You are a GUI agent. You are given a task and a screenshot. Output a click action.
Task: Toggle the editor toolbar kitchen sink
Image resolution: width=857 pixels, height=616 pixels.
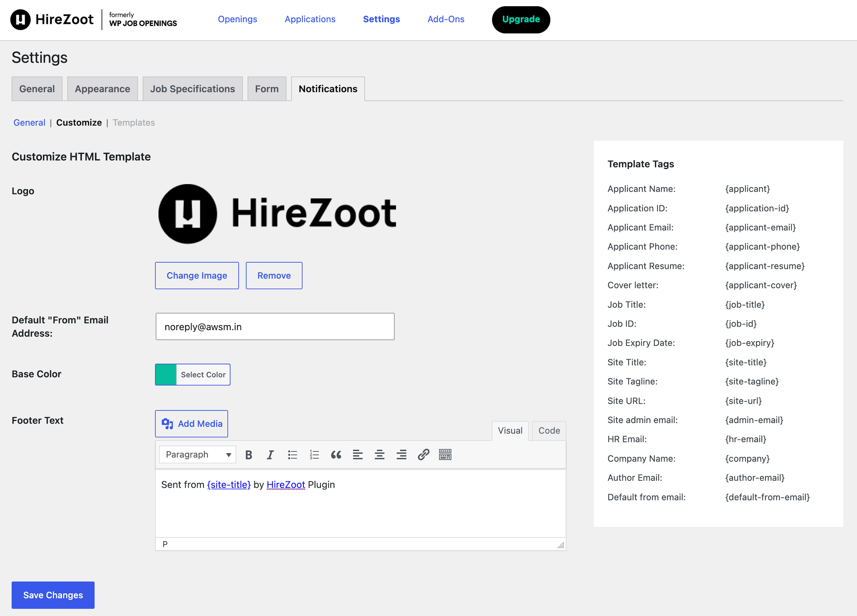tap(445, 455)
